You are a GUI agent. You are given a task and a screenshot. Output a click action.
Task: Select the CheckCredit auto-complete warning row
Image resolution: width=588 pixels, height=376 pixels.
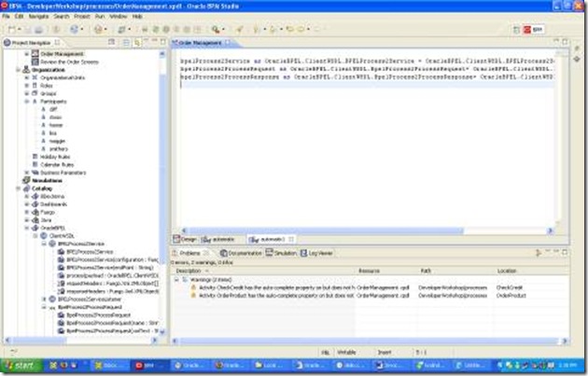[370, 287]
